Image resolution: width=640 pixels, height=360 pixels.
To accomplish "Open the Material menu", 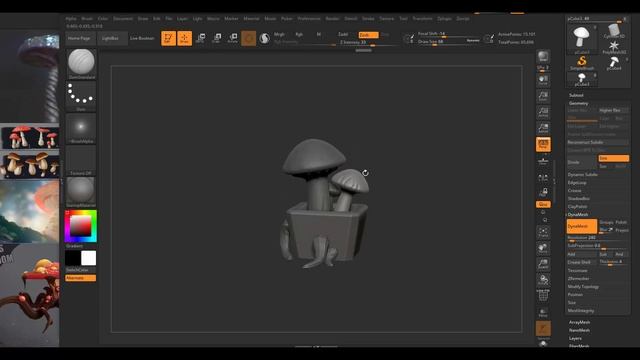I will [x=251, y=19].
